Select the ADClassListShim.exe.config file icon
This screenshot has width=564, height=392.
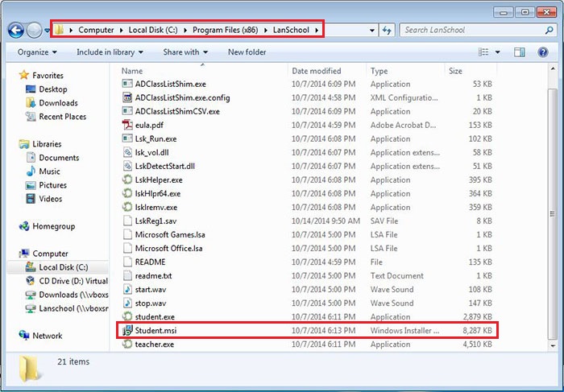127,97
